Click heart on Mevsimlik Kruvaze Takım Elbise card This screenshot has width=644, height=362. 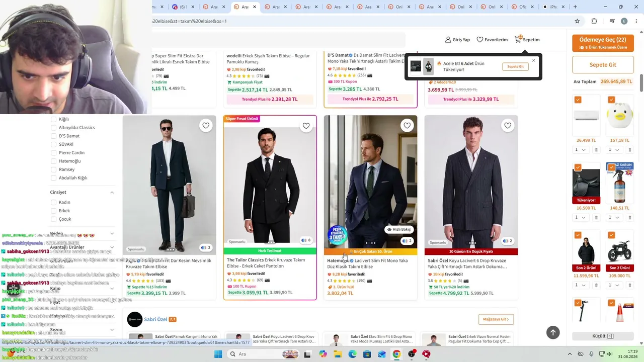[206, 126]
